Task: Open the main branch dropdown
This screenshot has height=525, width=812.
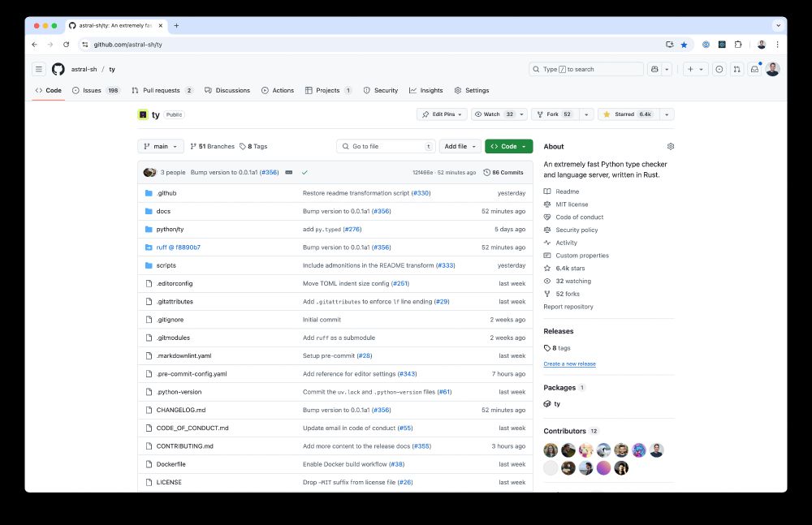Action: tap(161, 147)
